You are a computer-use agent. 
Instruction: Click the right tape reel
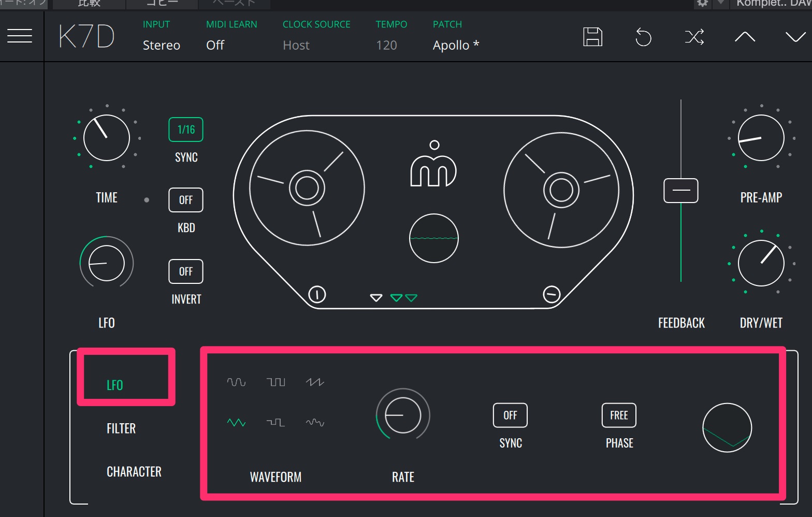[561, 190]
